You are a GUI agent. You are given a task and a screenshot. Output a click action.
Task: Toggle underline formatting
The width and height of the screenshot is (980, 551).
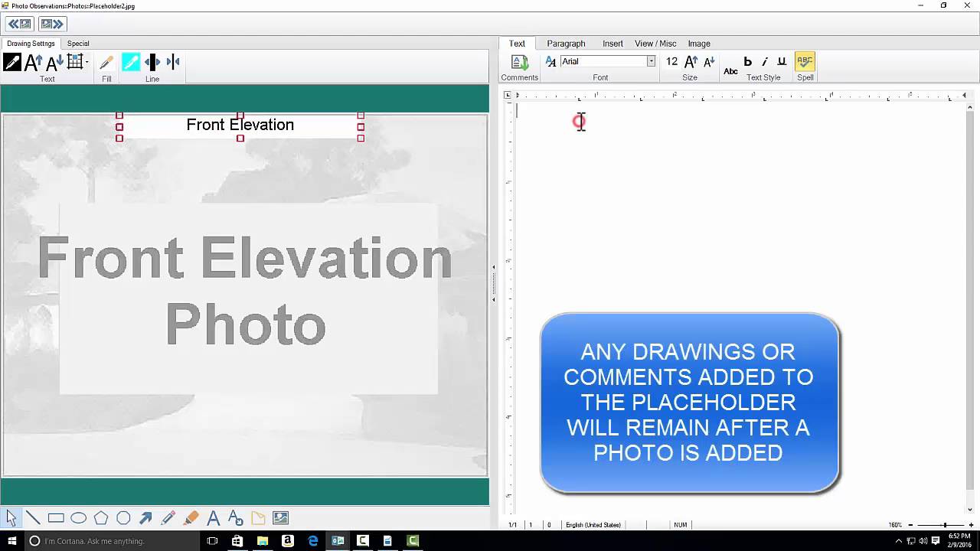[782, 61]
